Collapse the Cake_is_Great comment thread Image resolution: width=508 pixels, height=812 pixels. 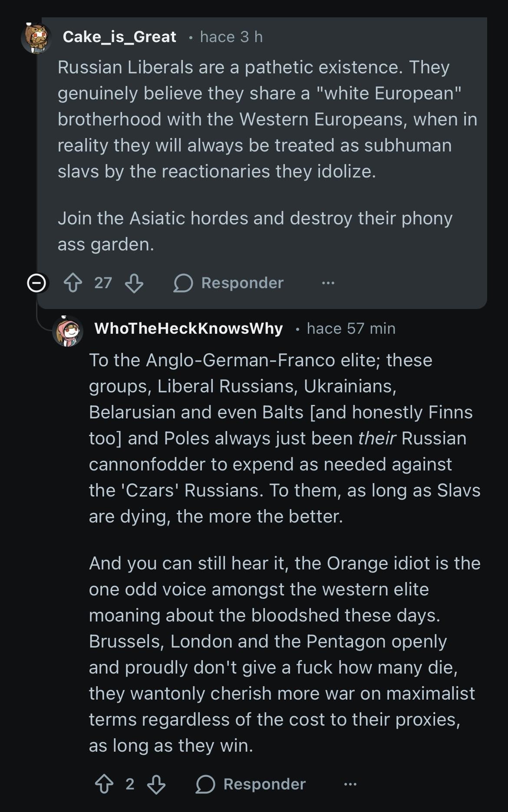point(36,283)
